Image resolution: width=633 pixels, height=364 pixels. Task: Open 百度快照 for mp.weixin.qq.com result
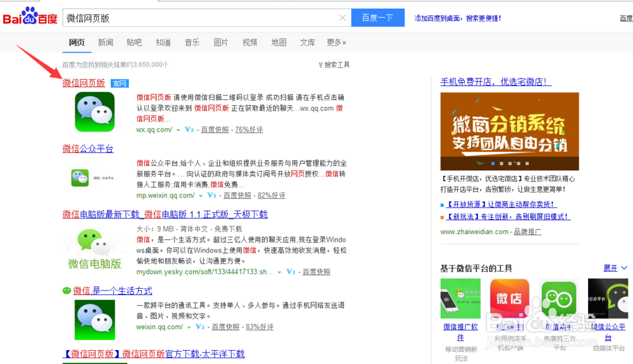[237, 196]
